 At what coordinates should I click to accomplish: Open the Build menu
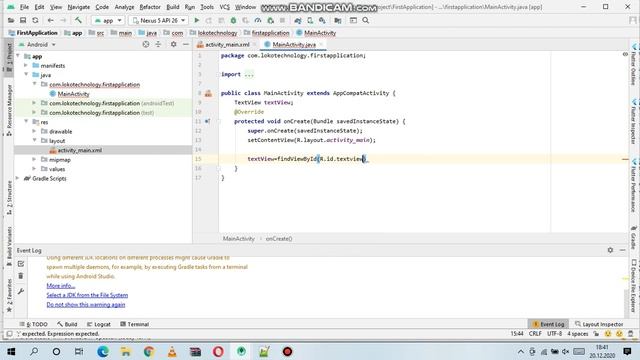coord(173,7)
